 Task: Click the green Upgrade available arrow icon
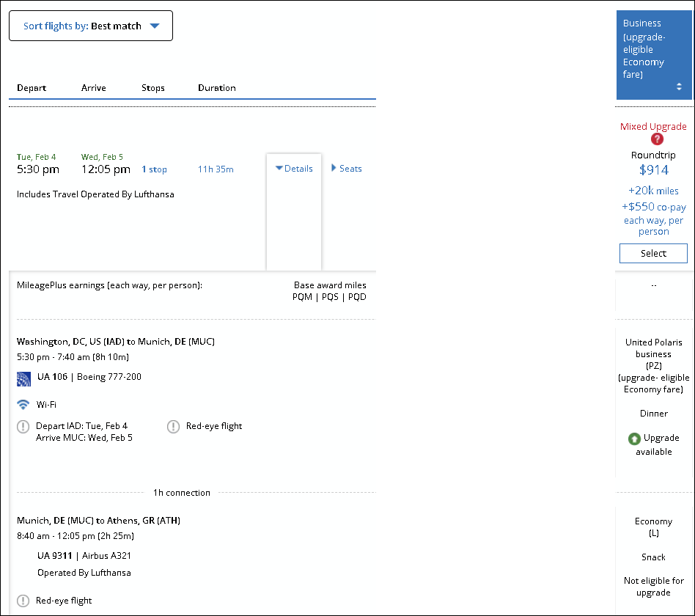click(634, 439)
